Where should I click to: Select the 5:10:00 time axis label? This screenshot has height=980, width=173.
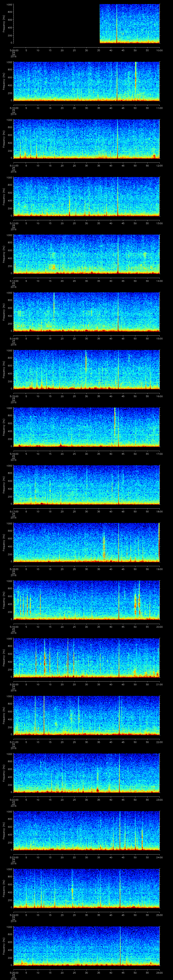(14, 108)
